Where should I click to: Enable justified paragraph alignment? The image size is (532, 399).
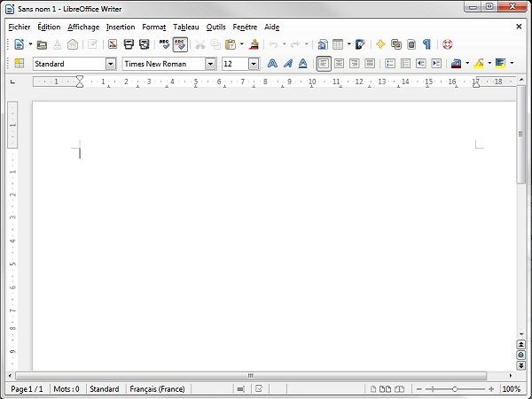click(x=369, y=64)
